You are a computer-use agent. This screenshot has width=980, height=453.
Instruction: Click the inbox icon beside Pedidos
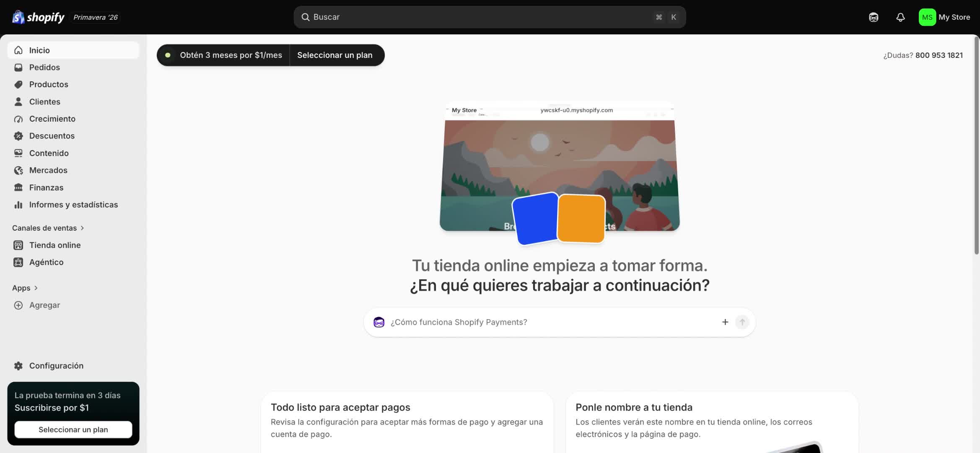18,68
